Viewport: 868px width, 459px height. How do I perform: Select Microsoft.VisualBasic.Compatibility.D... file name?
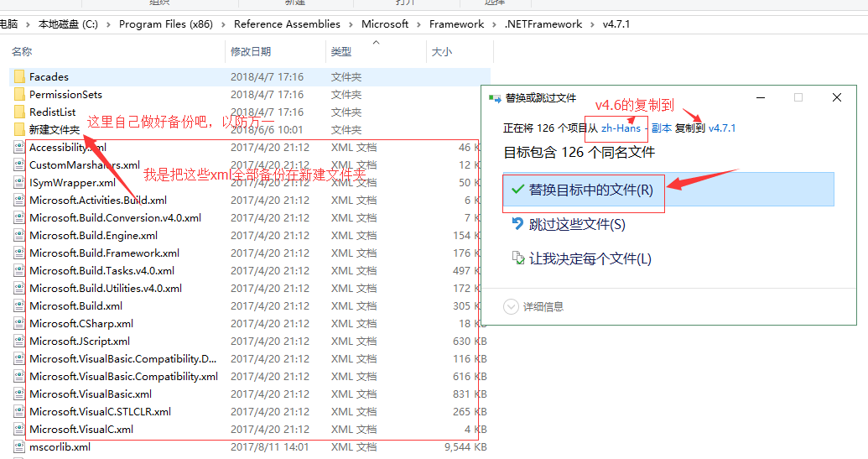click(x=123, y=359)
